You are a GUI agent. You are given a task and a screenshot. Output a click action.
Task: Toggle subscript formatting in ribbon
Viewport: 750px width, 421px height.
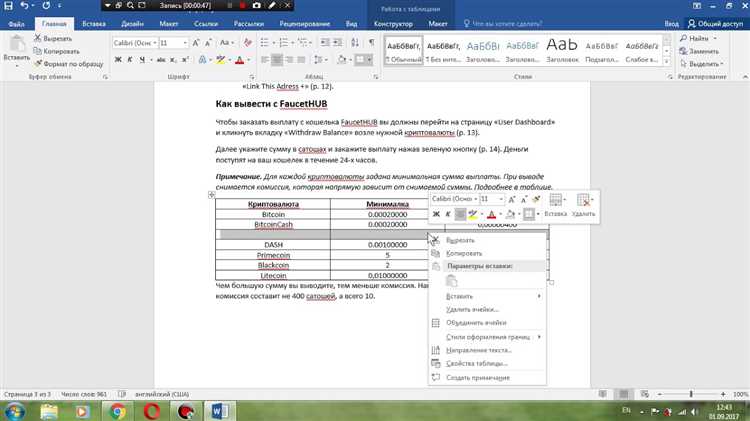173,60
